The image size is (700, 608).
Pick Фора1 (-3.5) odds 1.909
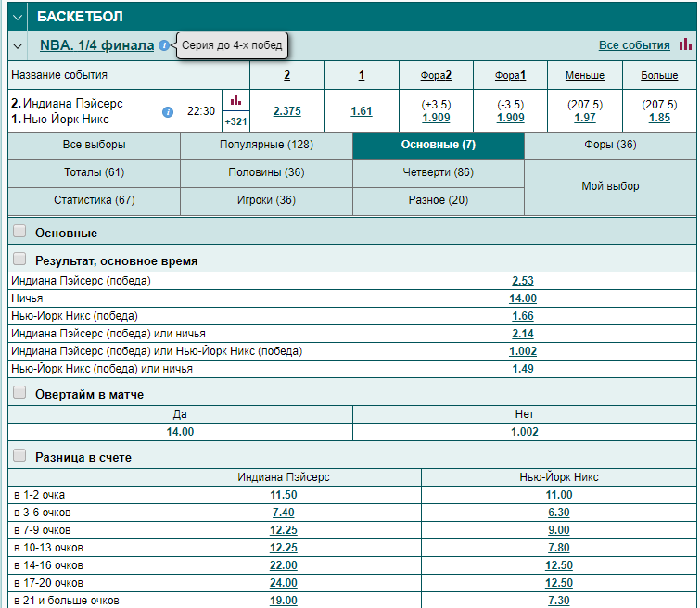point(510,118)
